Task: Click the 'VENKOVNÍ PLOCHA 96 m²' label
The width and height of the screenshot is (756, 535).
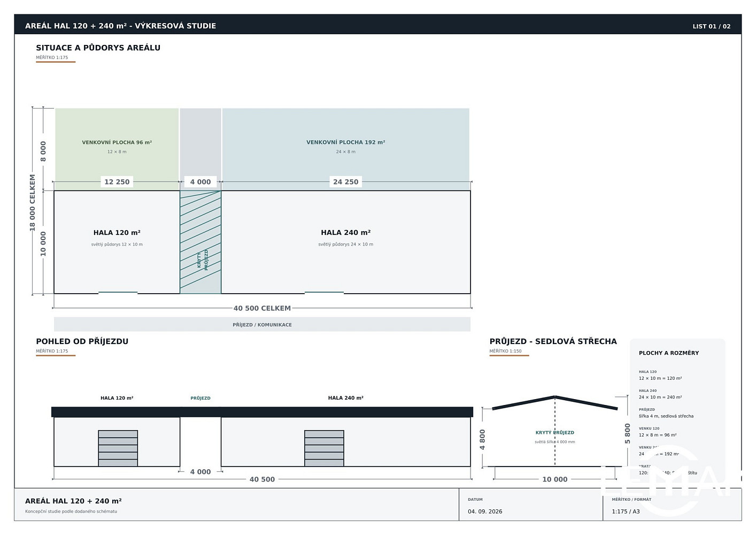Action: pos(117,142)
